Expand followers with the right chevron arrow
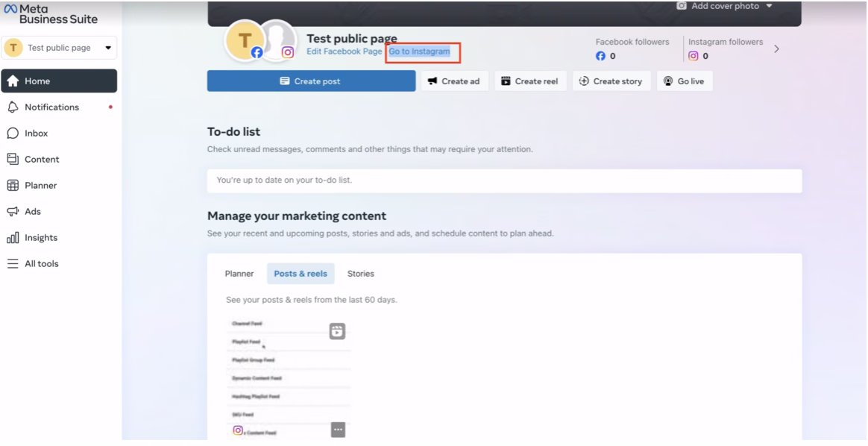Viewport: 868px width, 446px height. tap(777, 48)
